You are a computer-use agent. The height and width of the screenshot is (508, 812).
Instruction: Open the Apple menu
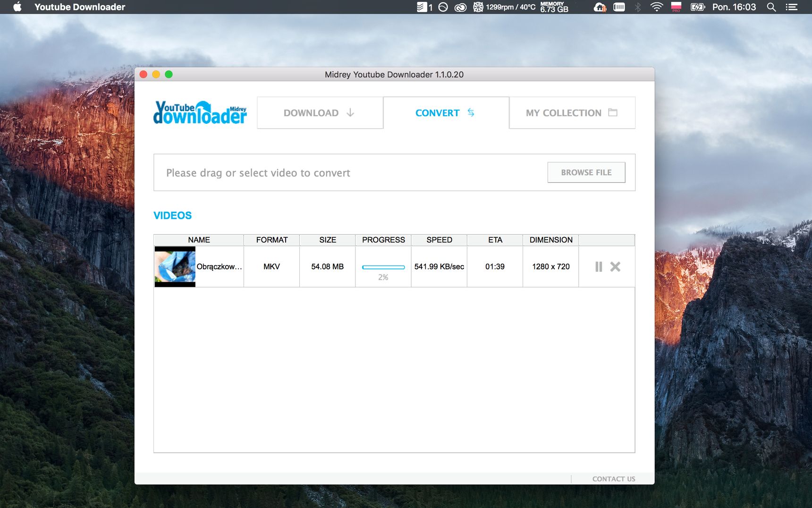click(17, 7)
